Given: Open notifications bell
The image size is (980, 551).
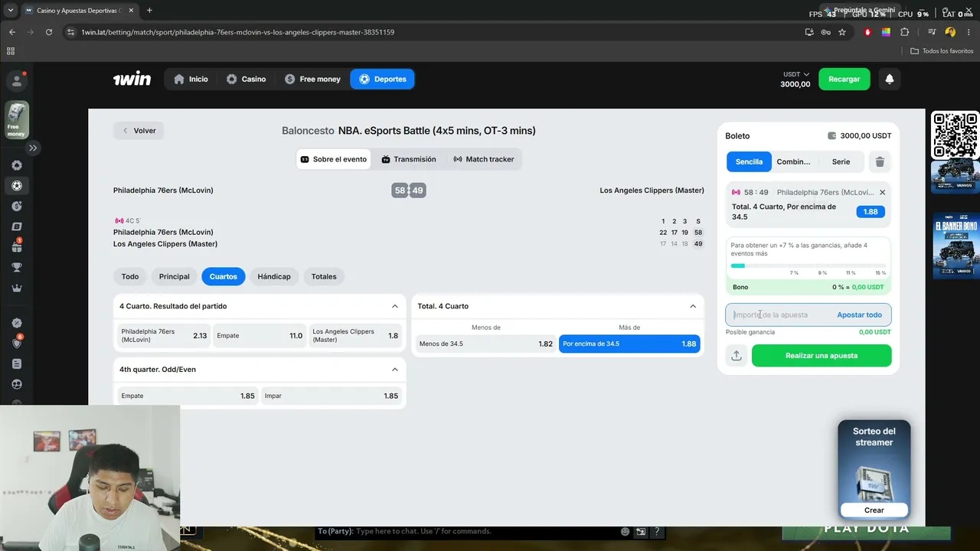Looking at the screenshot, I should (x=890, y=79).
